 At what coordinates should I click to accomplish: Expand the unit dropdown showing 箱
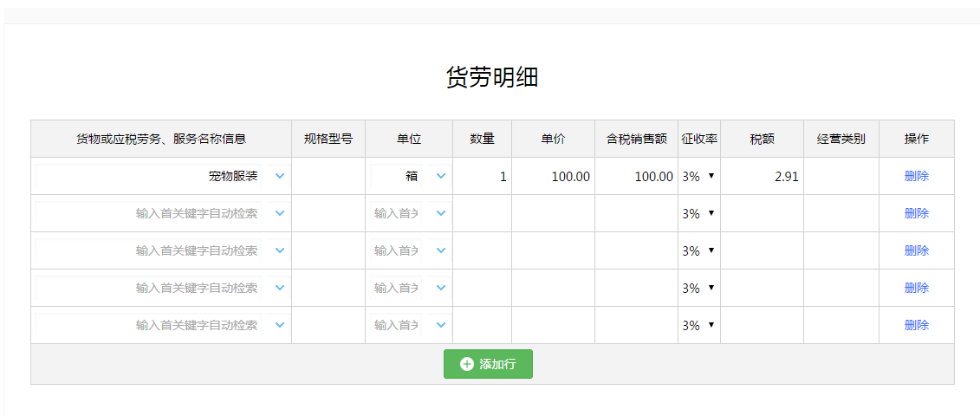[x=441, y=177]
